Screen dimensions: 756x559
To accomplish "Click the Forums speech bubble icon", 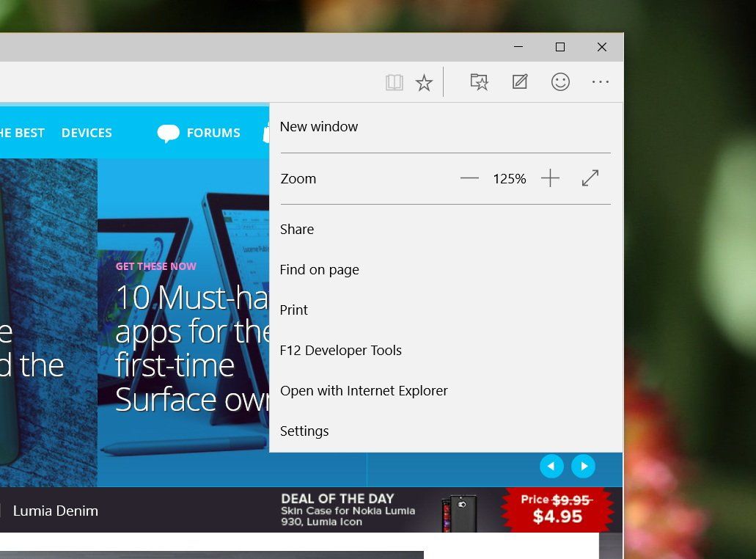I will point(169,133).
